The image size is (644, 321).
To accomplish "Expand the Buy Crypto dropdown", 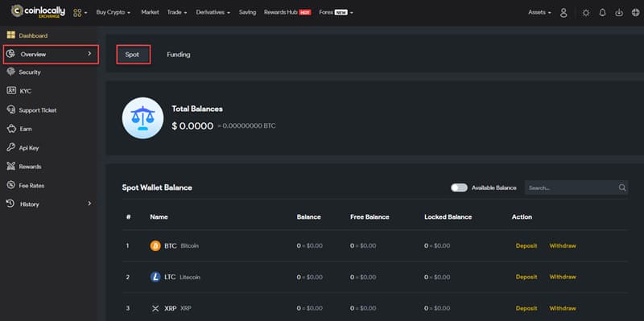I will [x=114, y=12].
